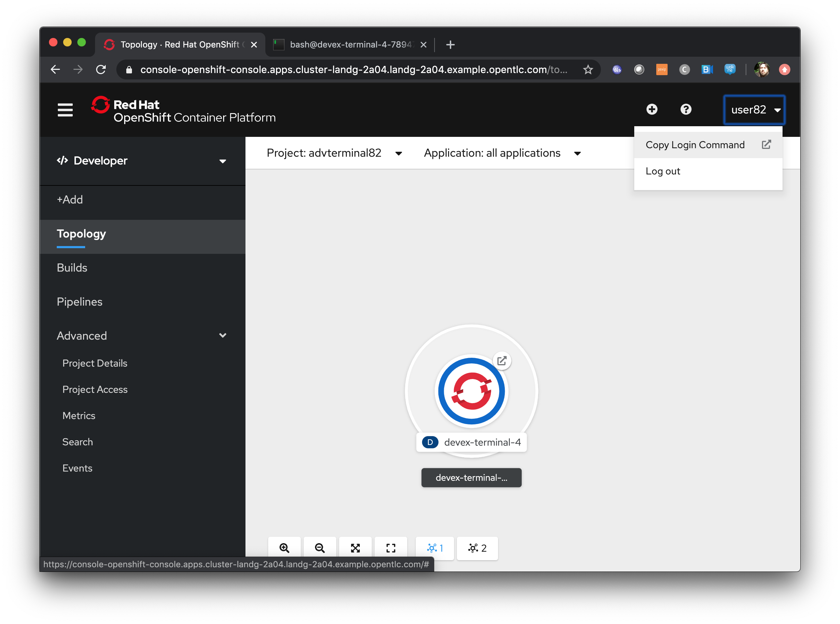This screenshot has width=840, height=624.
Task: View Events under Advanced
Action: (x=77, y=468)
